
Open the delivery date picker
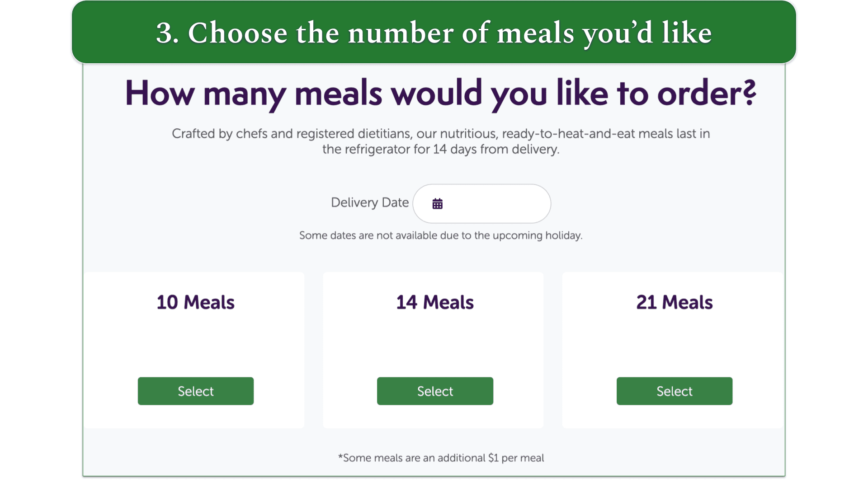pyautogui.click(x=482, y=203)
